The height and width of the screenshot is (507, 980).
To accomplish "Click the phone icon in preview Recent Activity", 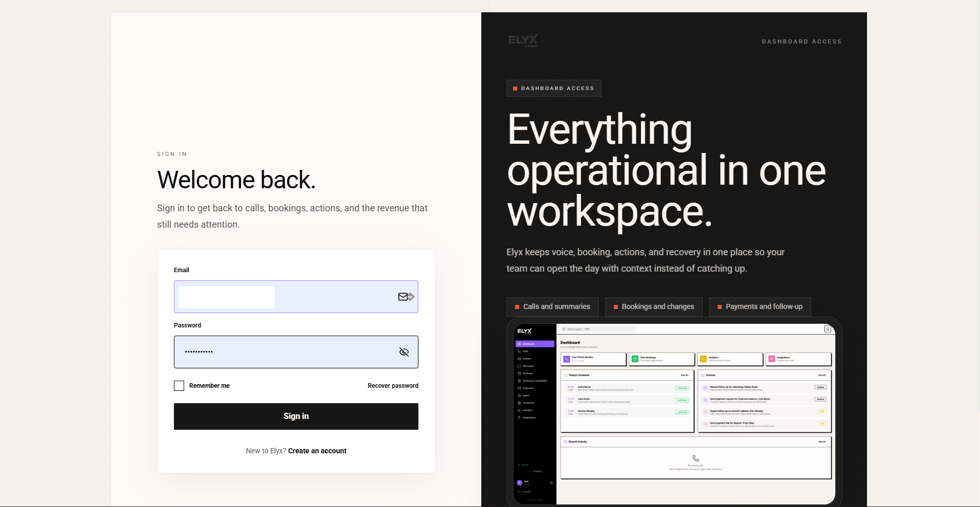I will click(696, 458).
